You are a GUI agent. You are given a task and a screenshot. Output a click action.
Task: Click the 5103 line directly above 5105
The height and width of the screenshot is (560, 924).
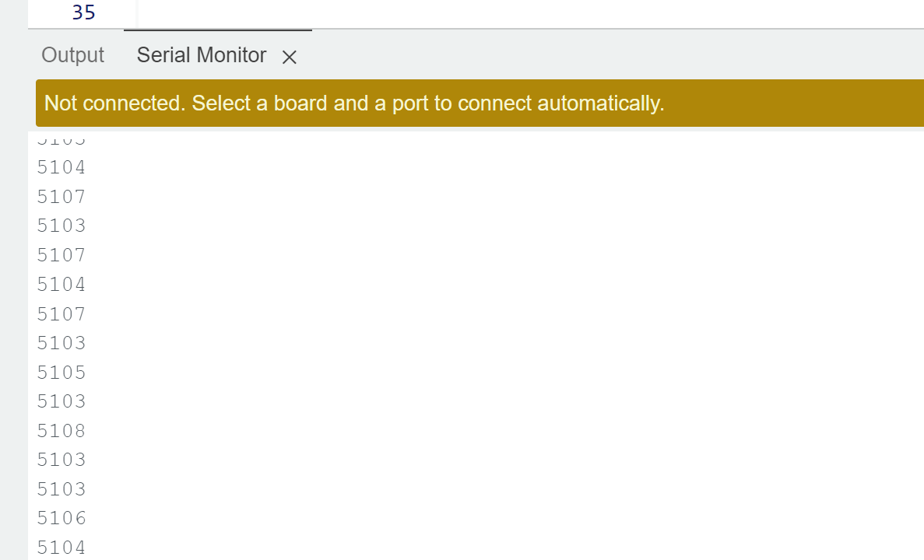61,343
